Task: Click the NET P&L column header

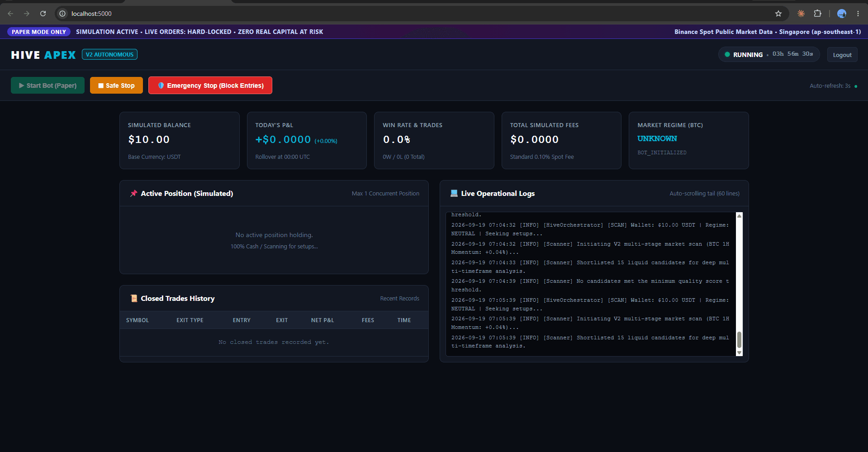Action: (323, 320)
